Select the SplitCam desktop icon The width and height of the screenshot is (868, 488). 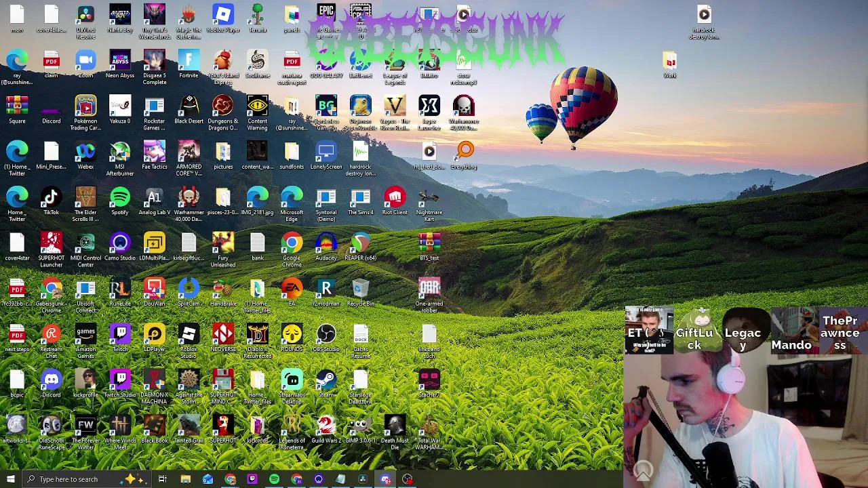click(x=189, y=292)
